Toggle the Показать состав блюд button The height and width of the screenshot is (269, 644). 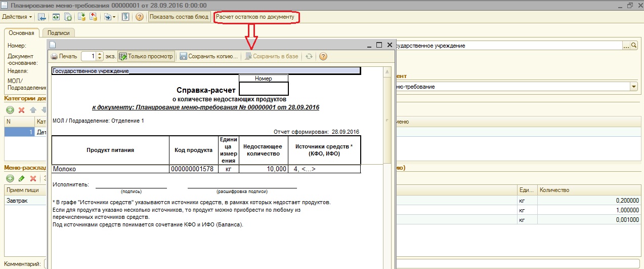coord(179,17)
